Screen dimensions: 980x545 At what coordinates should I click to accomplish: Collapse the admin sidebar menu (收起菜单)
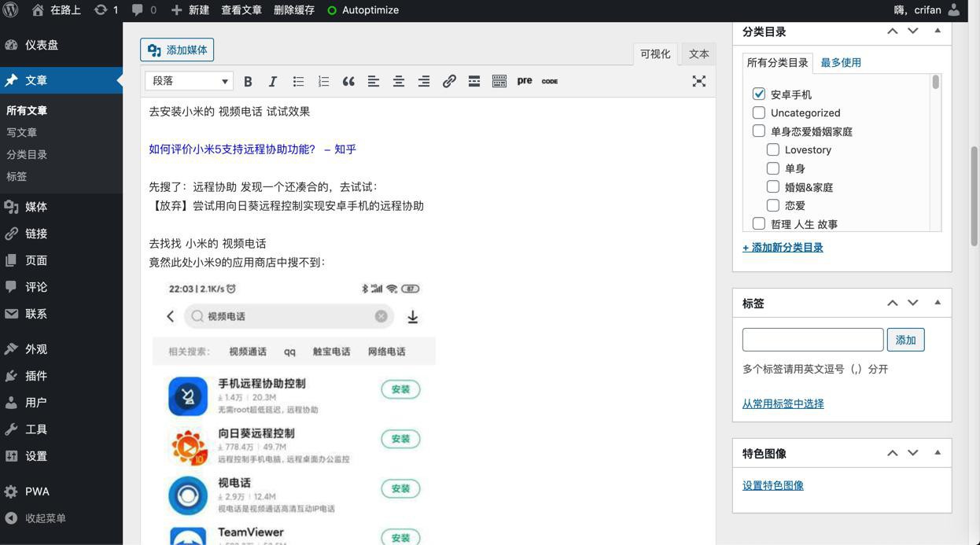tap(61, 518)
